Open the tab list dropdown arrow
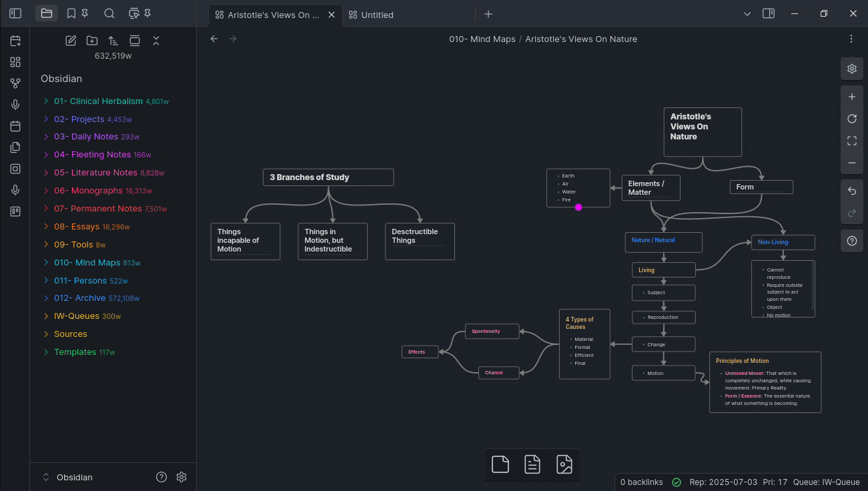 (747, 13)
